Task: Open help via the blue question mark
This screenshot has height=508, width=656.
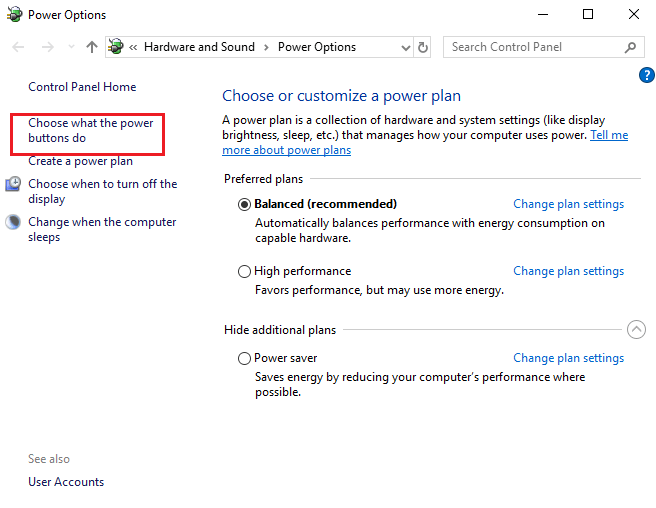Action: tap(646, 75)
